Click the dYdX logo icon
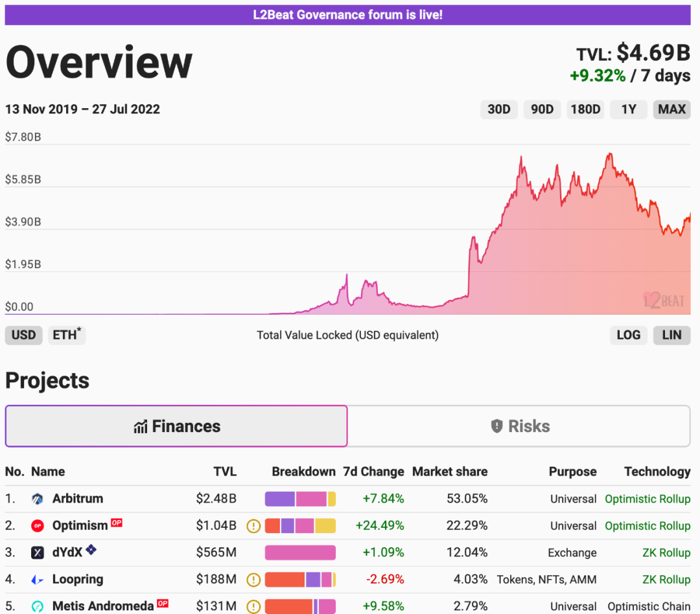700x614 pixels. pyautogui.click(x=38, y=553)
